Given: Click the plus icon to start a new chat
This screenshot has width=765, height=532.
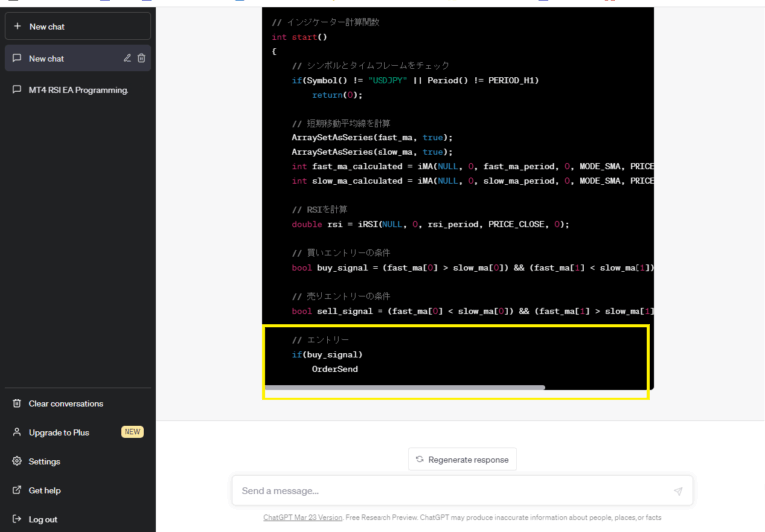Looking at the screenshot, I should (x=17, y=26).
